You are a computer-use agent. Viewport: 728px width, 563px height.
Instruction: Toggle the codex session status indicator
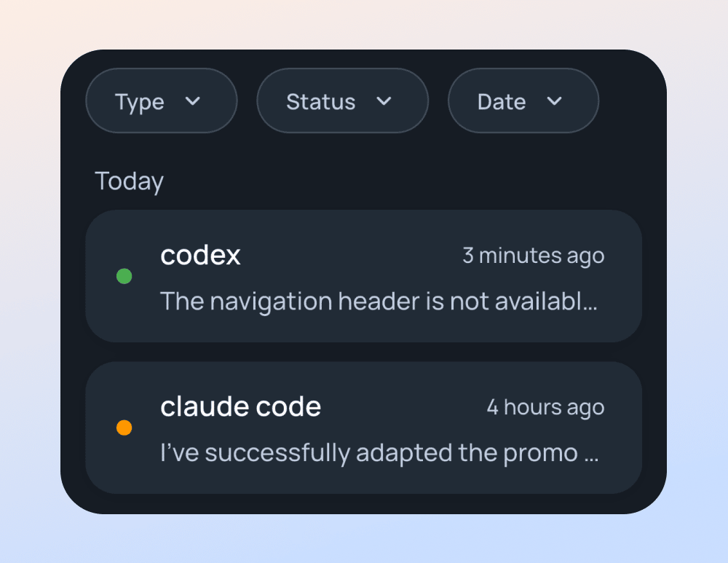[124, 276]
